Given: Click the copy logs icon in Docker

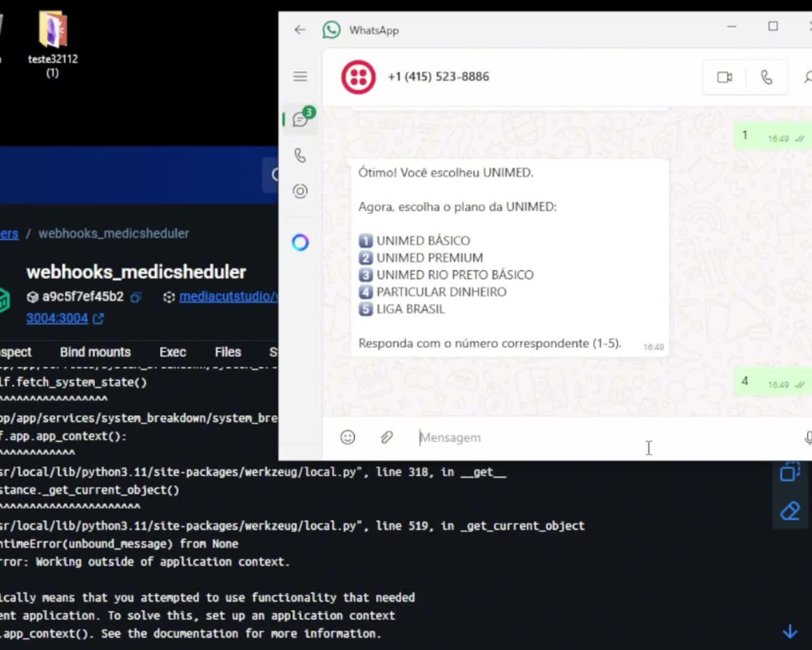Looking at the screenshot, I should (790, 472).
